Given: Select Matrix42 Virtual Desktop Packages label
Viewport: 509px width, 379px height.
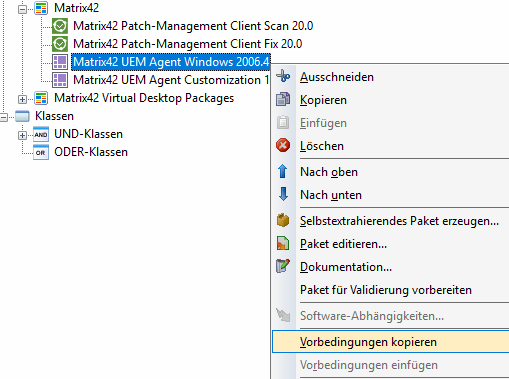Looking at the screenshot, I should 144,98.
